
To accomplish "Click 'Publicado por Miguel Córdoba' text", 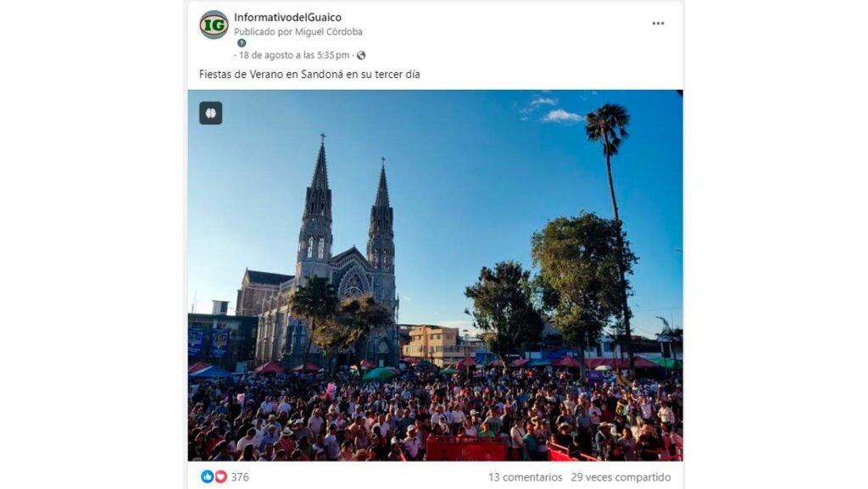I will (298, 32).
